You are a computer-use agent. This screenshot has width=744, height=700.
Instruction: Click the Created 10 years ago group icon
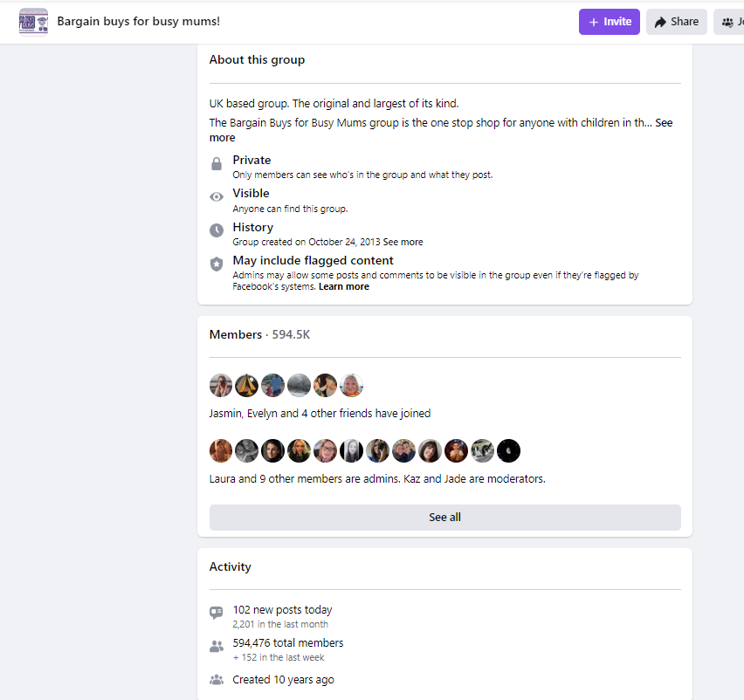217,680
